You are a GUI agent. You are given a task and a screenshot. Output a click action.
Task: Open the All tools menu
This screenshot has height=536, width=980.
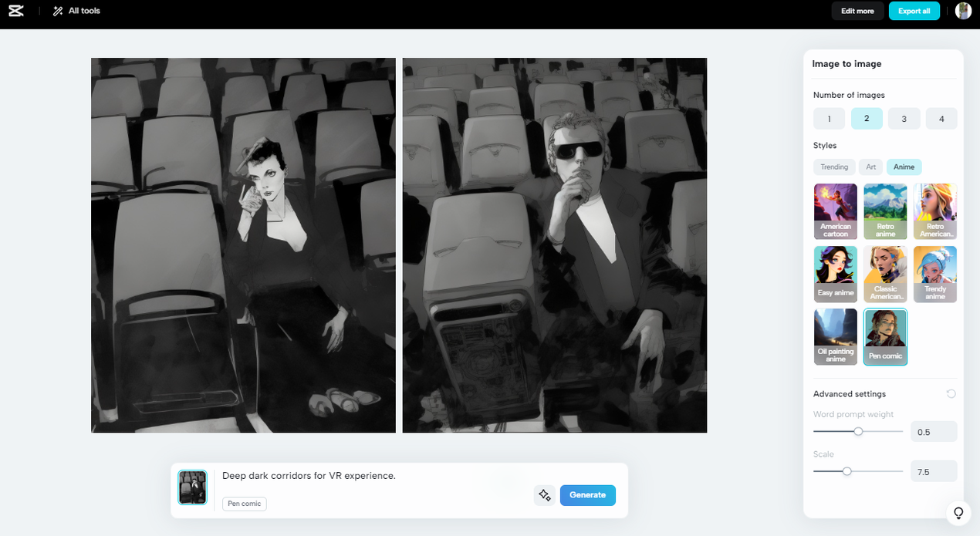click(76, 11)
